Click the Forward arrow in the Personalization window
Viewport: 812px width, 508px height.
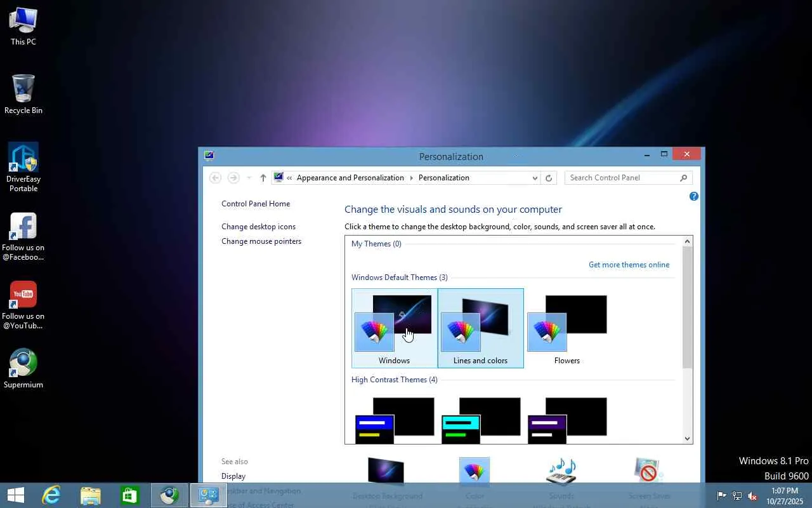[x=233, y=178]
